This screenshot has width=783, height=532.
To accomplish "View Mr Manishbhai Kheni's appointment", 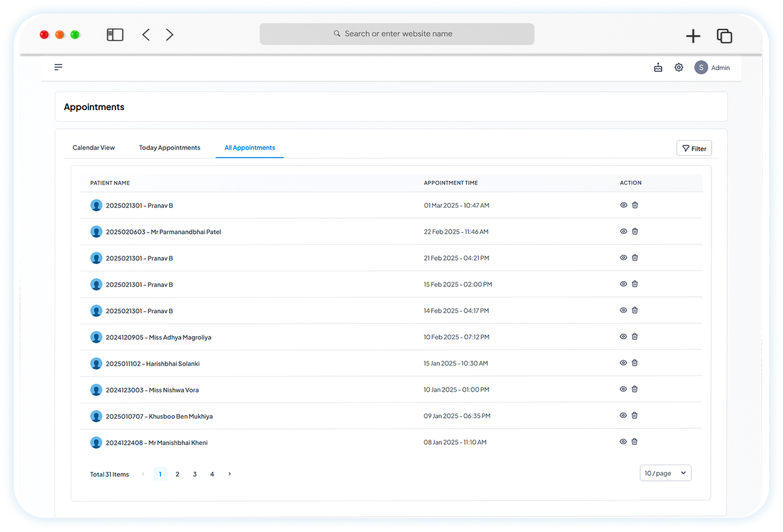I will pyautogui.click(x=623, y=442).
